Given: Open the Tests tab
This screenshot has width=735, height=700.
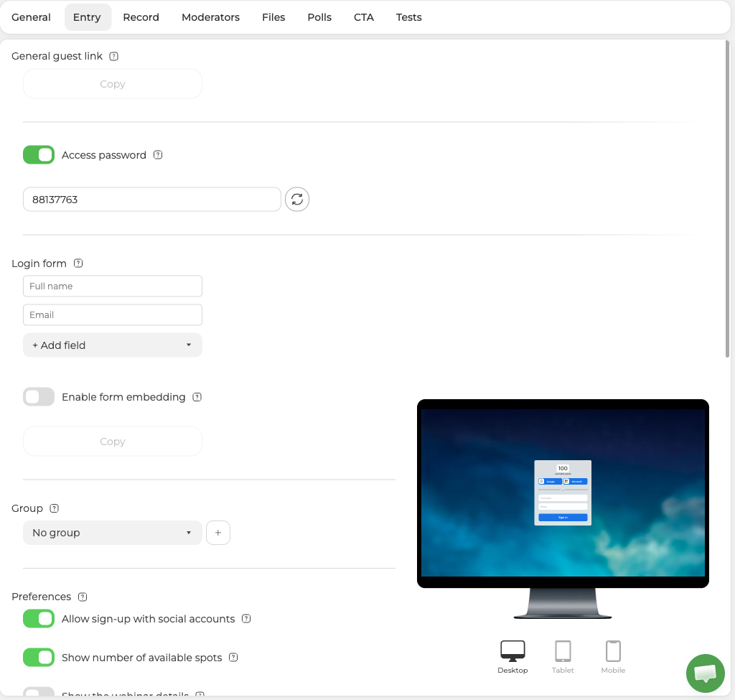Looking at the screenshot, I should tap(408, 17).
